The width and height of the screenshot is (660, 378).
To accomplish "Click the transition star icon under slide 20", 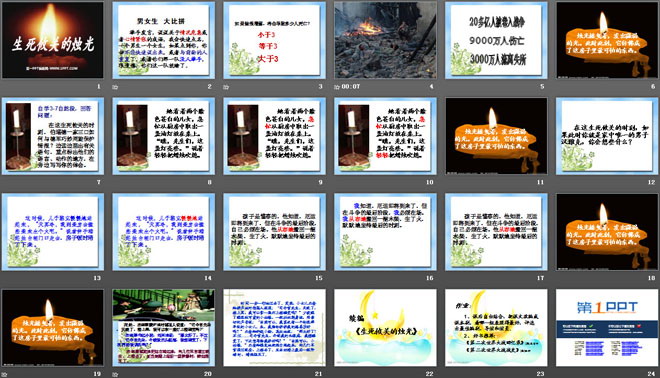I will 115,374.
